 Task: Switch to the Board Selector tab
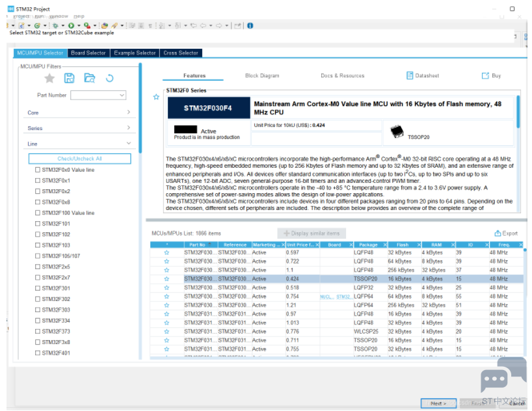pos(88,53)
